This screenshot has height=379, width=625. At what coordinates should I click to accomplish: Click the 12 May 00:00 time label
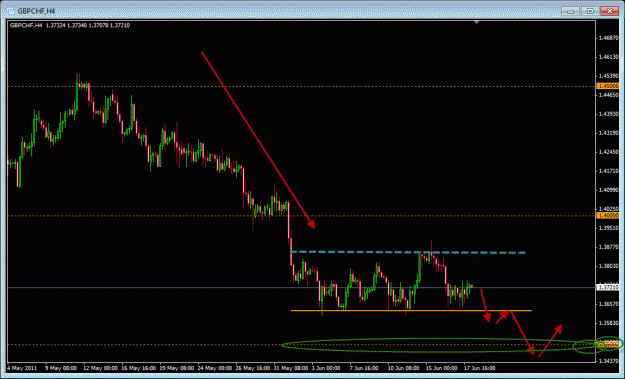point(101,368)
